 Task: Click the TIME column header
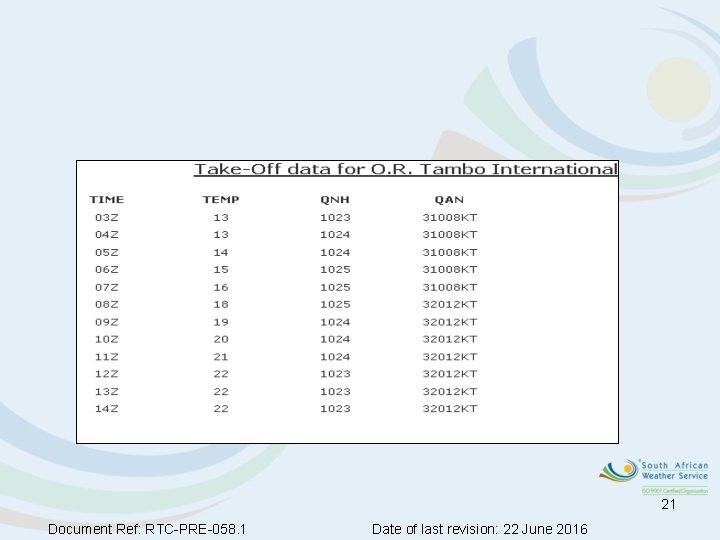[107, 200]
